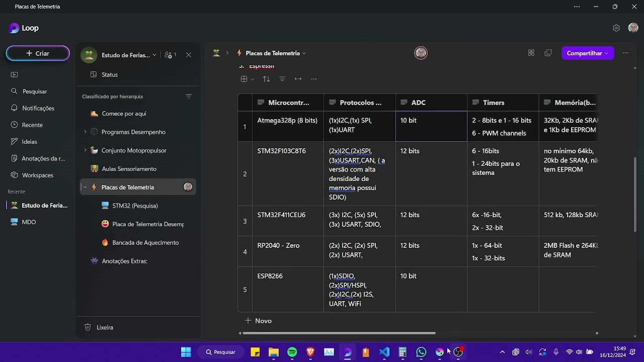Collapse Placas de Telemetria page

[x=85, y=187]
